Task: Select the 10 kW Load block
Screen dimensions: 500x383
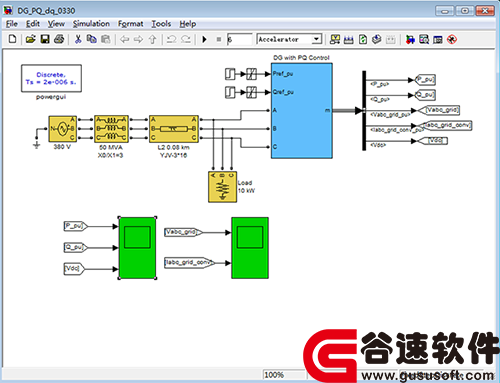Action: (223, 187)
